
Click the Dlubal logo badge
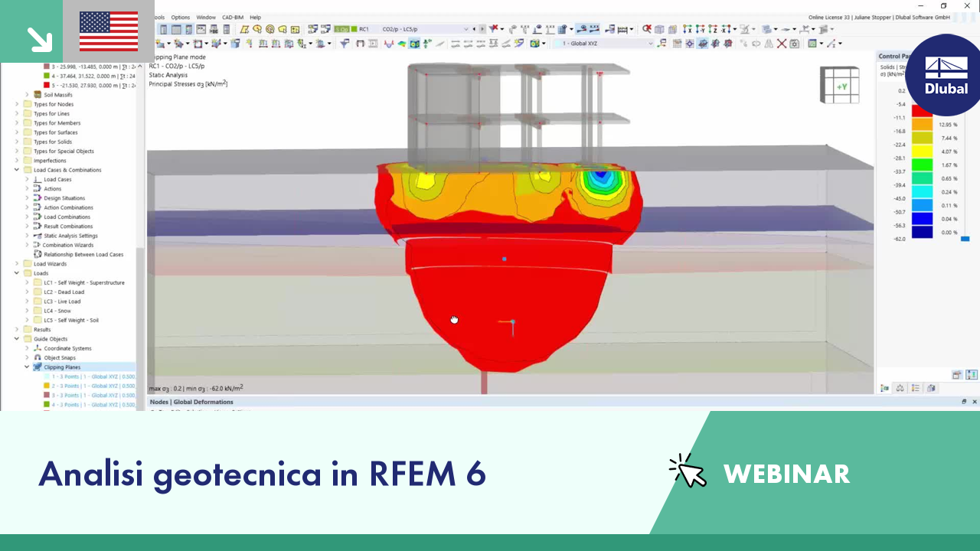[x=946, y=75]
